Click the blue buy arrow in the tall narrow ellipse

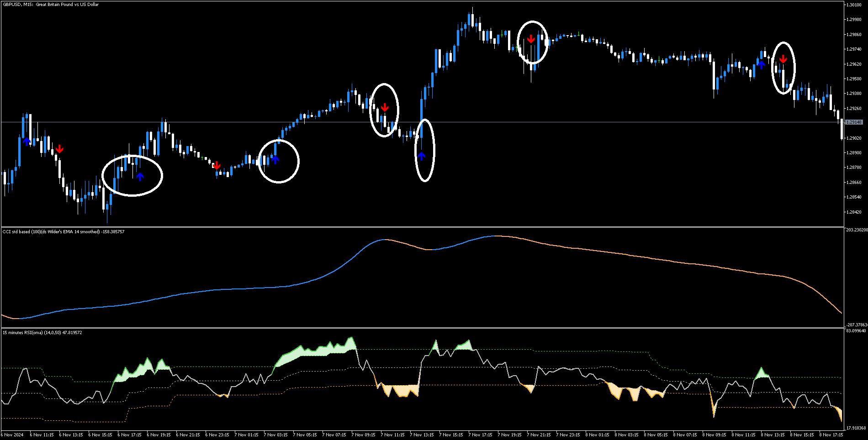421,156
